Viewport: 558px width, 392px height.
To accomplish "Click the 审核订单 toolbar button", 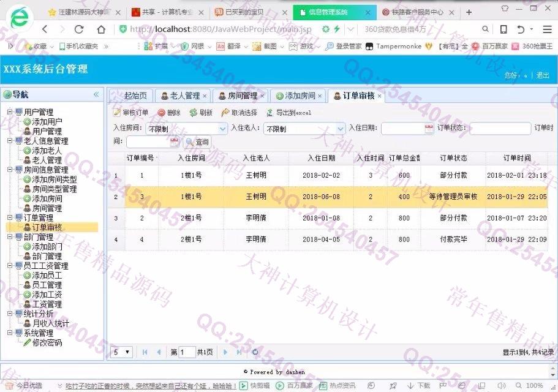I will coord(130,113).
